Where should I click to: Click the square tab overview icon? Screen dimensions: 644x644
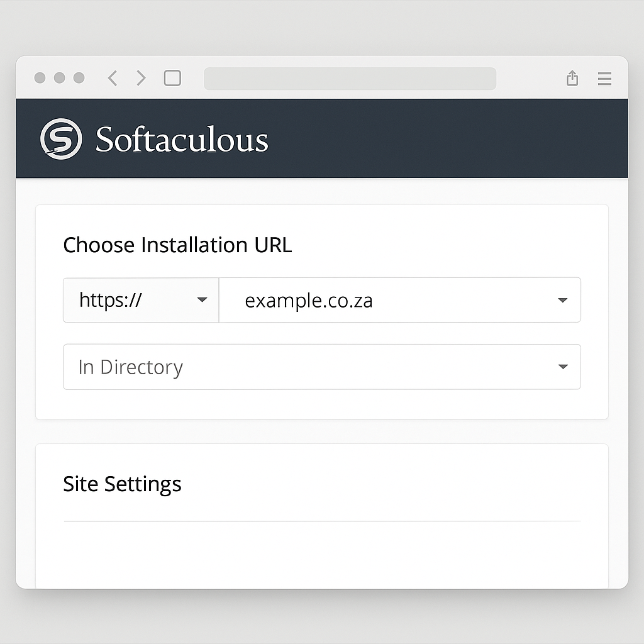(172, 78)
